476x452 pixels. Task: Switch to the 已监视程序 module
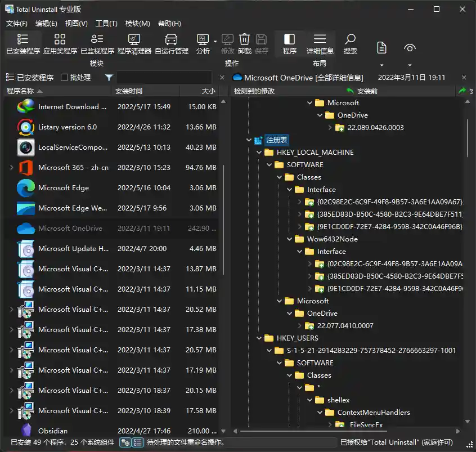(97, 43)
